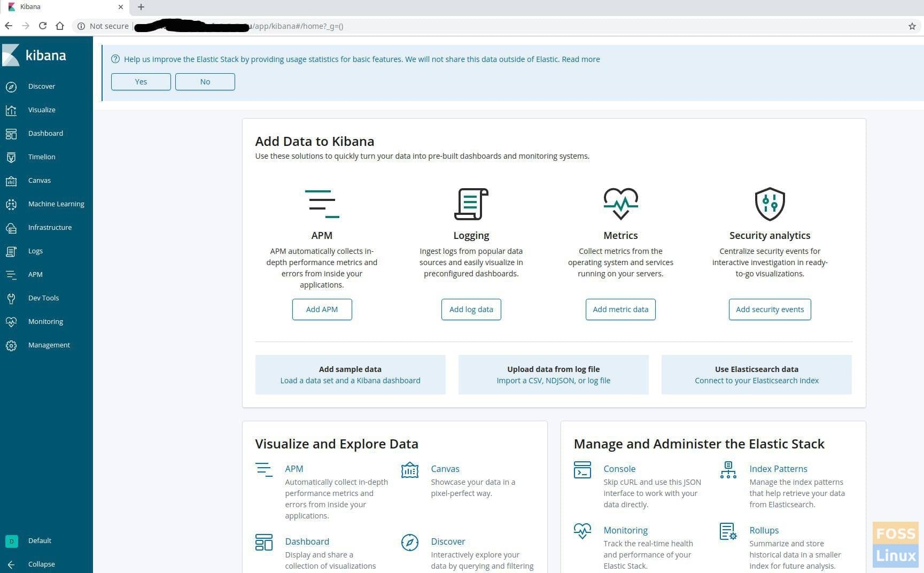
Task: Go to browser home page icon
Action: click(x=60, y=26)
